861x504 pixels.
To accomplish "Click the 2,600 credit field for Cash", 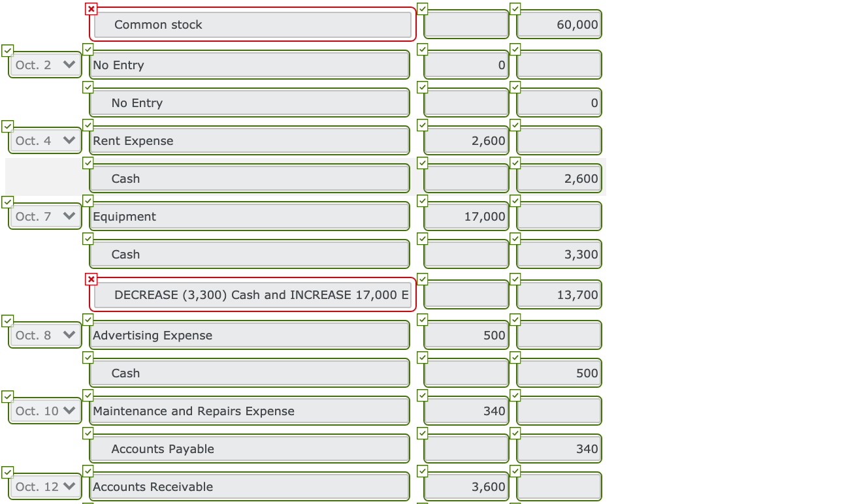I will tap(559, 178).
